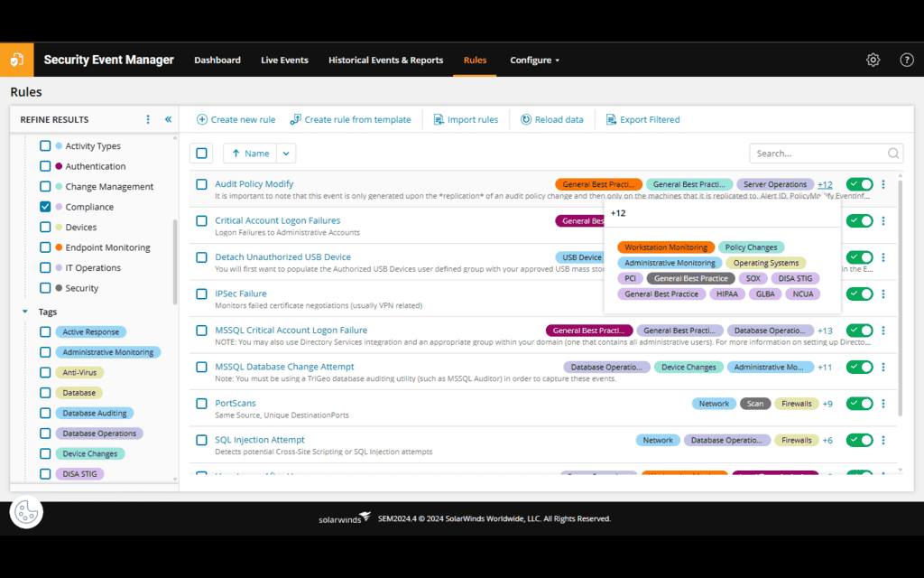Check the Endpoint Monitoring filter checkbox

tap(45, 247)
